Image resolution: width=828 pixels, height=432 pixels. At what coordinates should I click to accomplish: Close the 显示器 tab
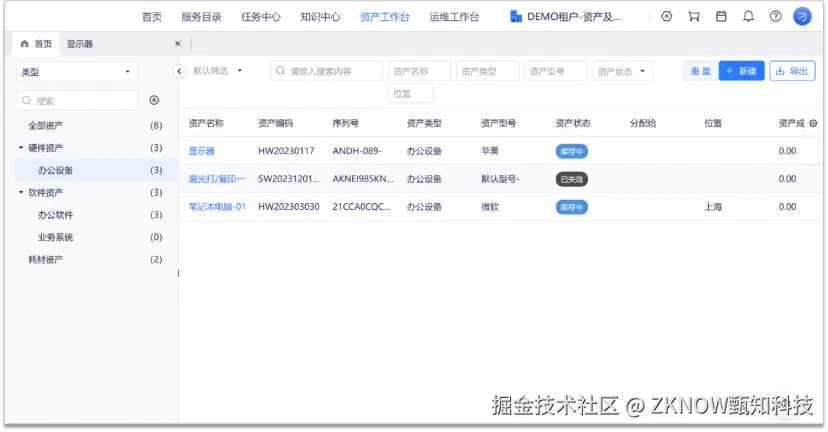(x=177, y=44)
